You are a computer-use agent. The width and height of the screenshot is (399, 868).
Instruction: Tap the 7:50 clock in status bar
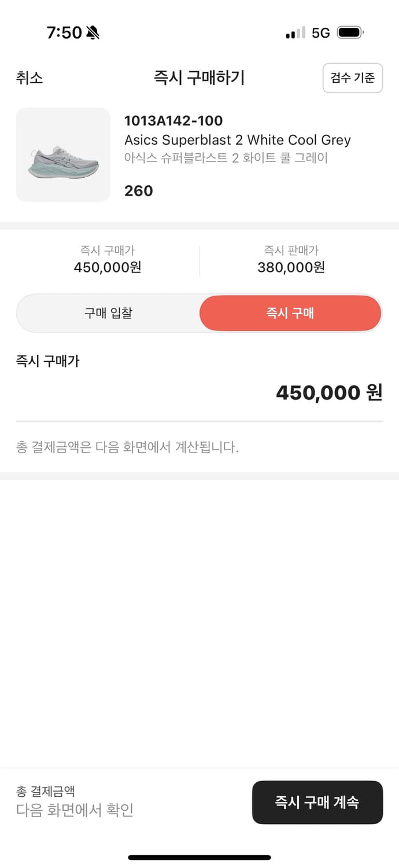64,33
